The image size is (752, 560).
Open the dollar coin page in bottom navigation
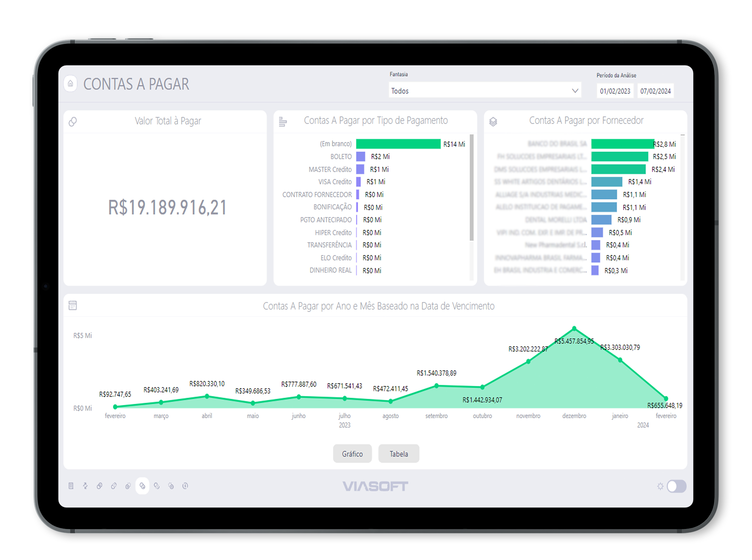(x=185, y=486)
